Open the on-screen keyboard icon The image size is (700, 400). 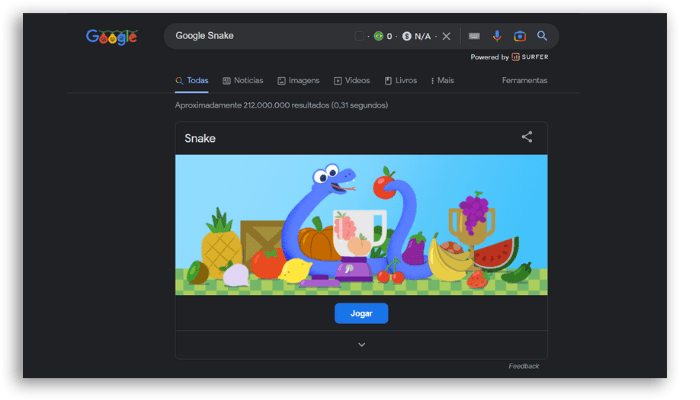click(x=474, y=36)
